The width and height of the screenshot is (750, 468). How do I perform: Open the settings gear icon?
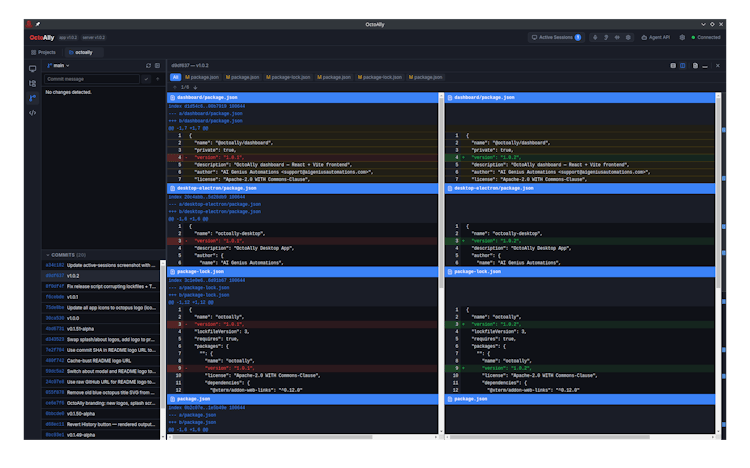[682, 37]
